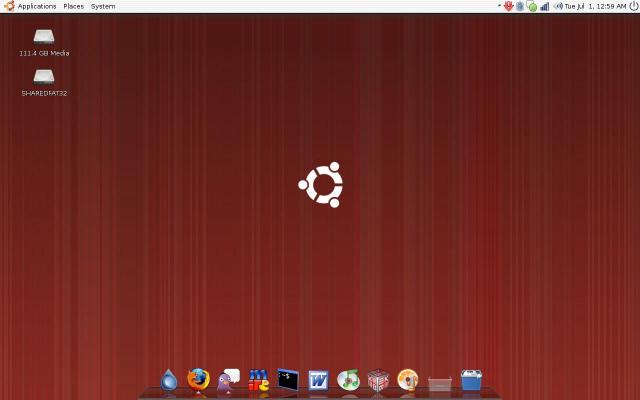Open Pidgin messenger from the dock
The width and height of the screenshot is (640, 400).
click(x=229, y=380)
